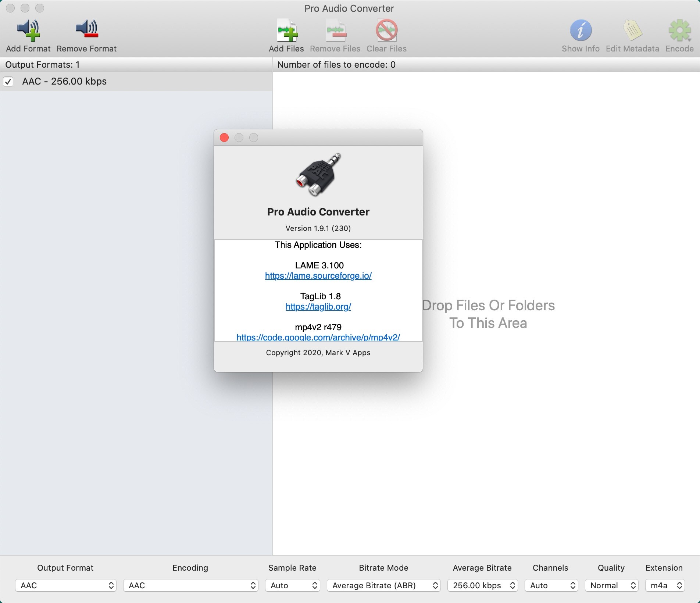Click the Copyright 2020, Mark V Apps text
Screen dimensions: 700x603
318,353
